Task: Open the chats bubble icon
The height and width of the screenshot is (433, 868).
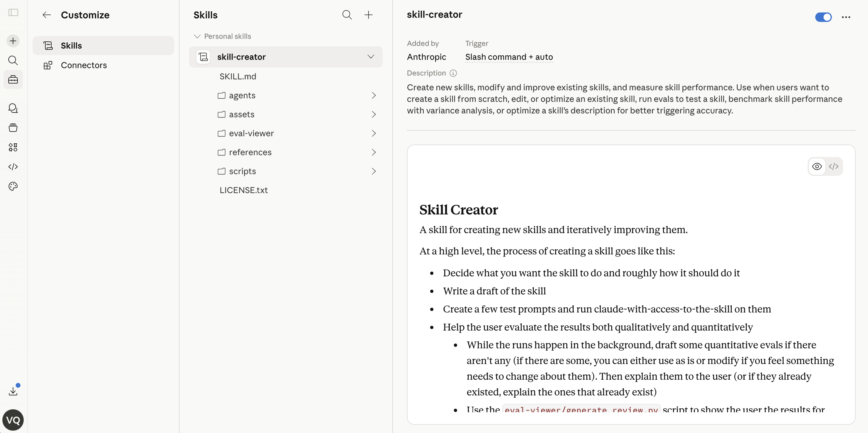Action: coord(13,108)
